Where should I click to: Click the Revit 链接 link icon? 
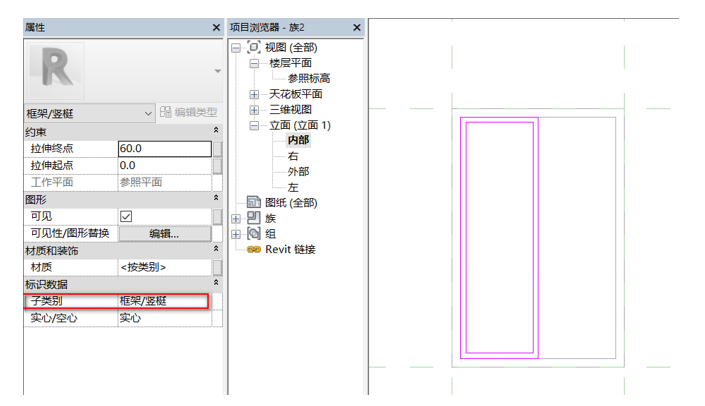[254, 250]
